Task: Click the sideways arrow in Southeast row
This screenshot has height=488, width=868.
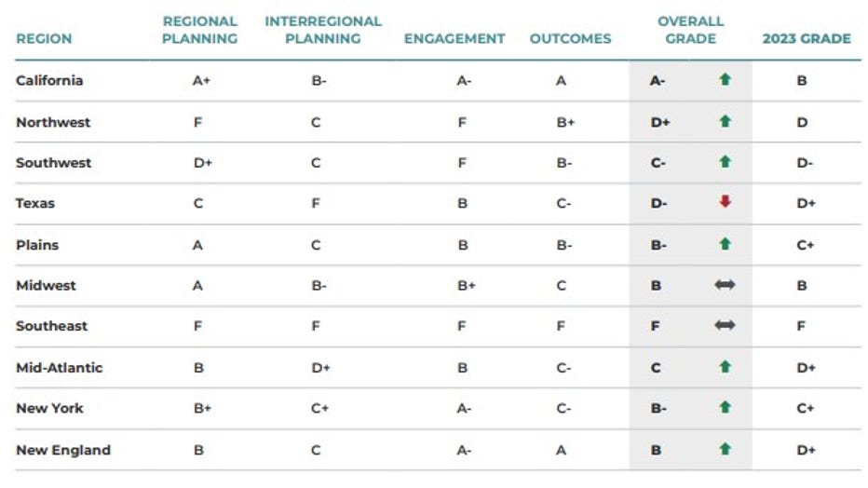Action: [725, 326]
